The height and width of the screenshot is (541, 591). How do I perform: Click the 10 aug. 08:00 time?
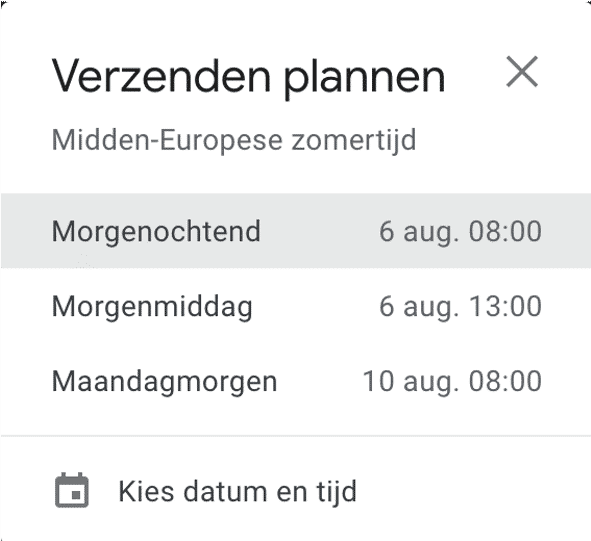pos(452,381)
